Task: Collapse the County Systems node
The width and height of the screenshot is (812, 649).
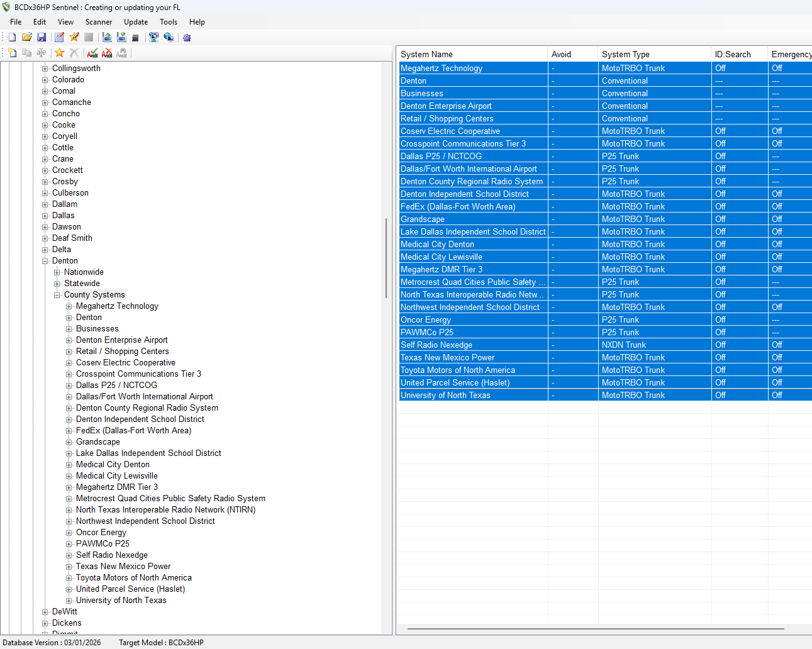Action: tap(57, 295)
